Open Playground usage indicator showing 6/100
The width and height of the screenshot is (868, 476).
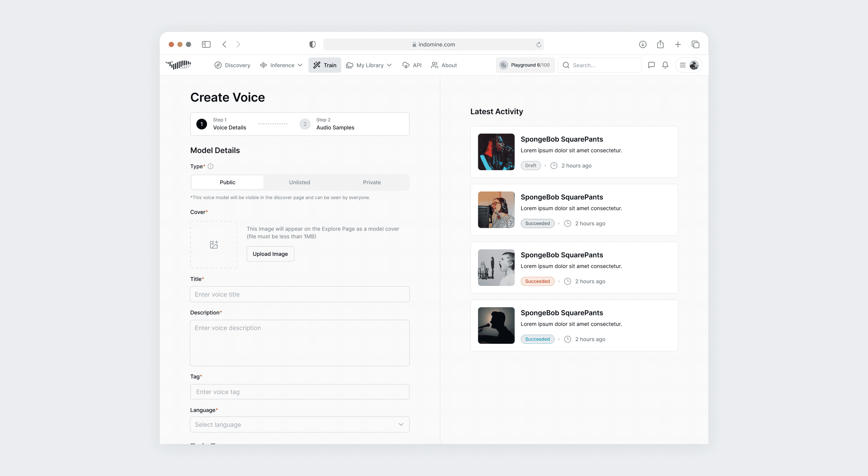tap(525, 65)
